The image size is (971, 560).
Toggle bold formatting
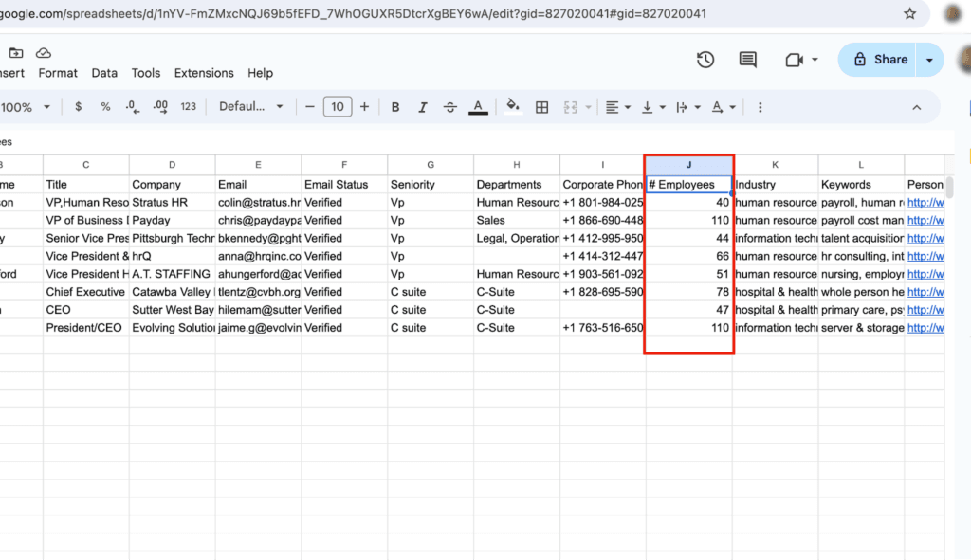[x=394, y=107]
